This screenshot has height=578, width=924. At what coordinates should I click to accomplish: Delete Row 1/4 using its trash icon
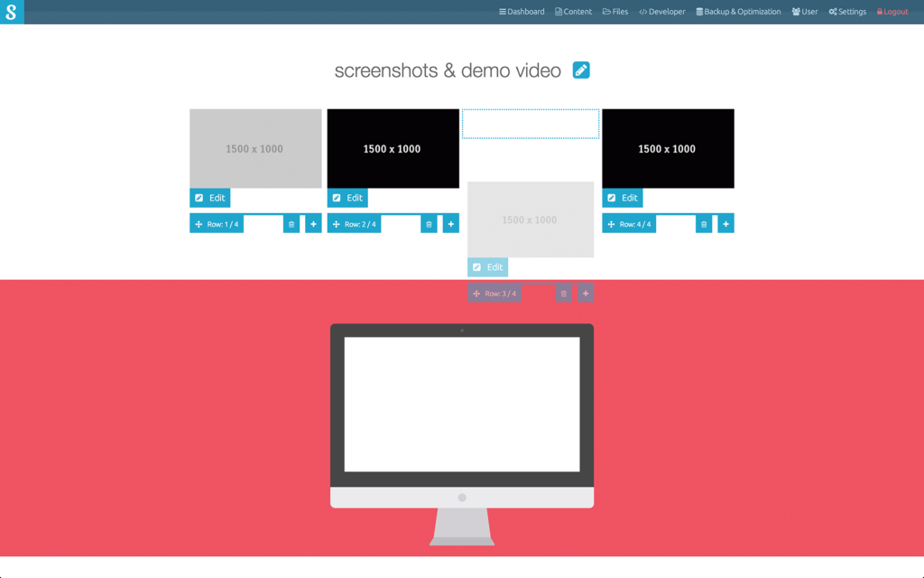291,223
